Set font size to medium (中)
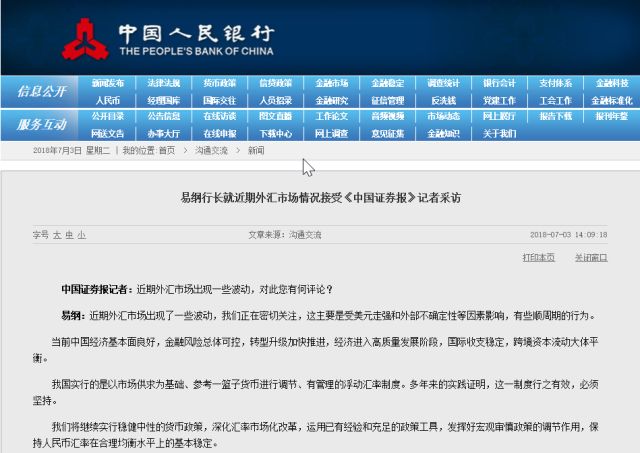640x453 pixels. tap(69, 235)
